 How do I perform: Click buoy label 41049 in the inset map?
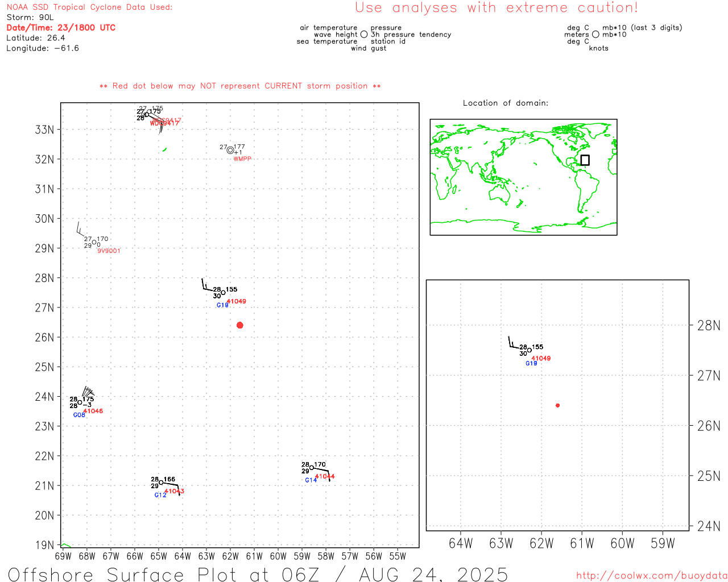(541, 358)
